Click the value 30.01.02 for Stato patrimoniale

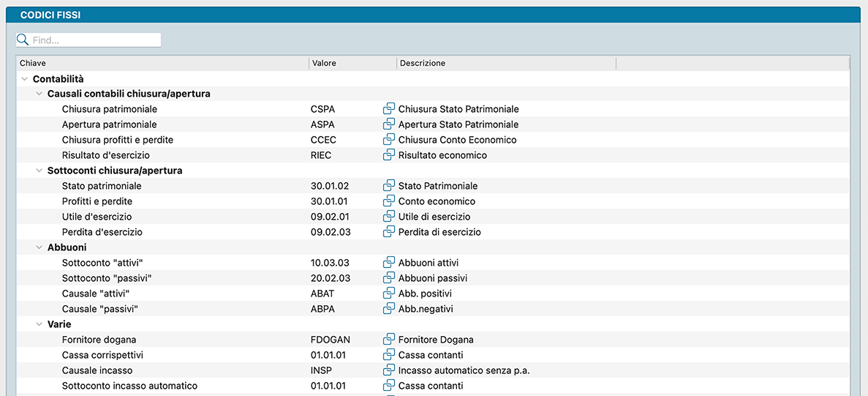330,186
